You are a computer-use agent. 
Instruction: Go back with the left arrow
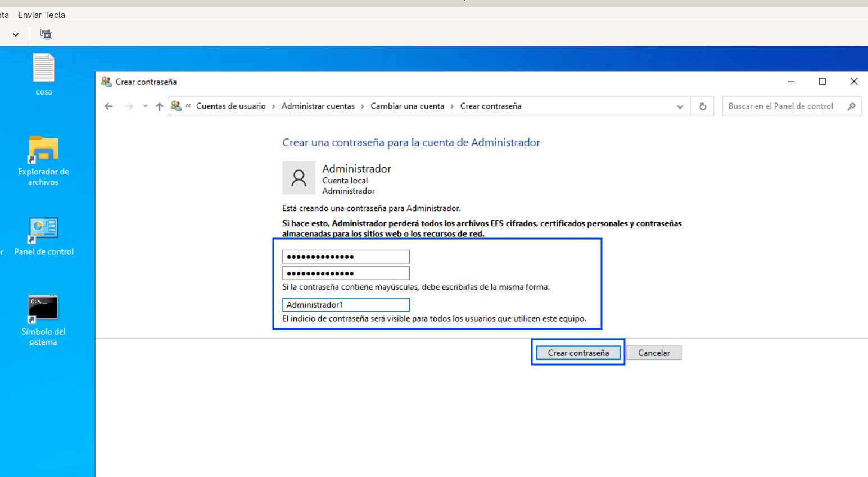pos(108,106)
